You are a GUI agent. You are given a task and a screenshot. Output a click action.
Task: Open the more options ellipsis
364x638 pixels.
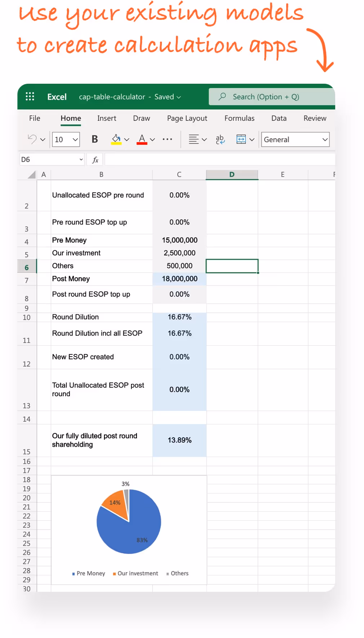[x=167, y=139]
